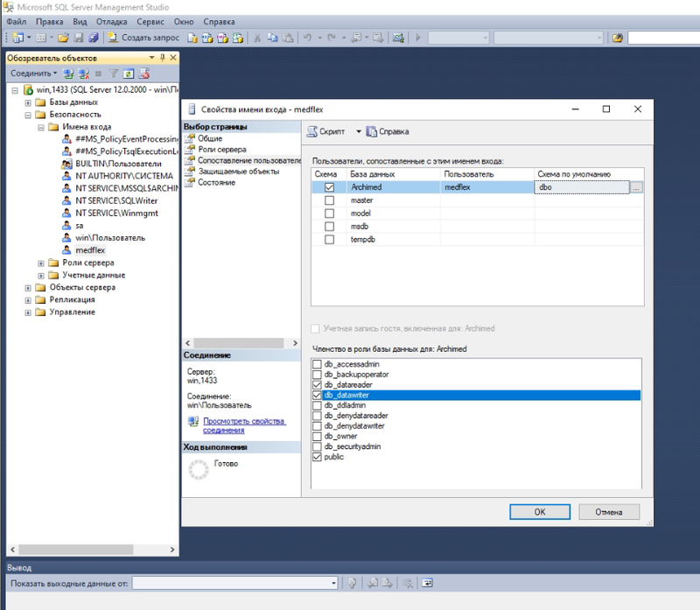Expand the Учетные данные tree node
This screenshot has height=610, width=700.
pyautogui.click(x=40, y=276)
